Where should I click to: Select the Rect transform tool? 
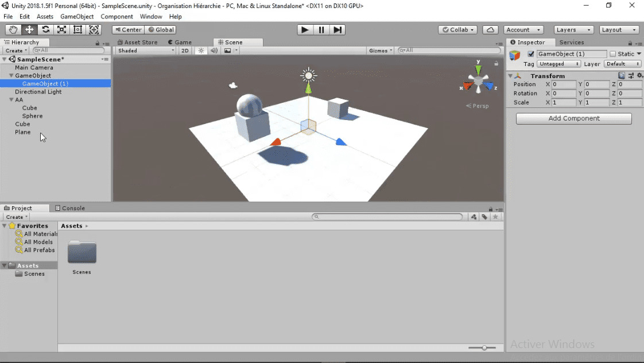78,29
